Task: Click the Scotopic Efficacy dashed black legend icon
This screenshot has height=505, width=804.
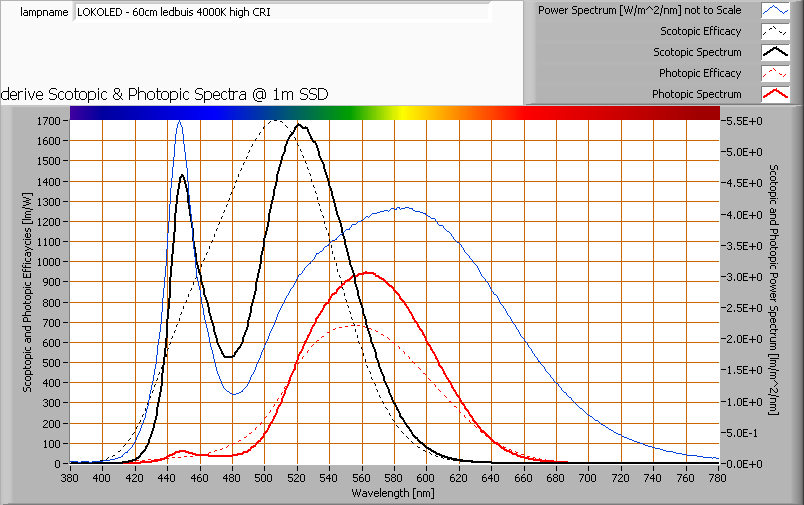Action: tap(776, 31)
